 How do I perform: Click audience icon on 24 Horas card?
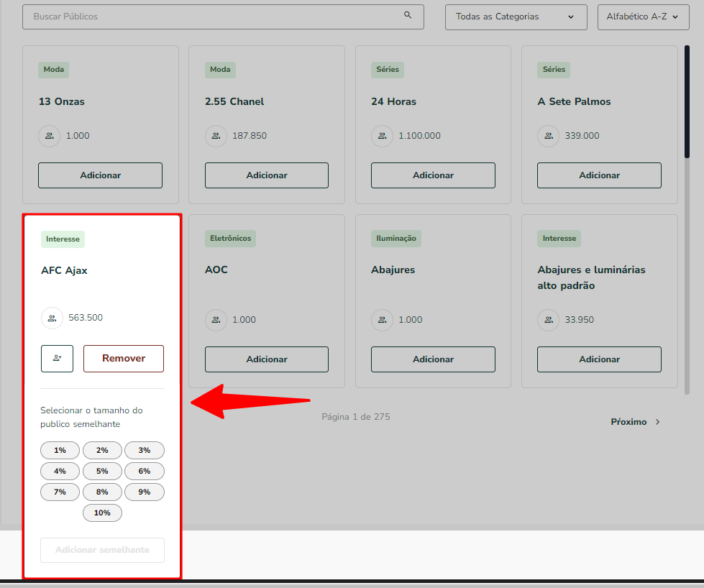tap(382, 136)
